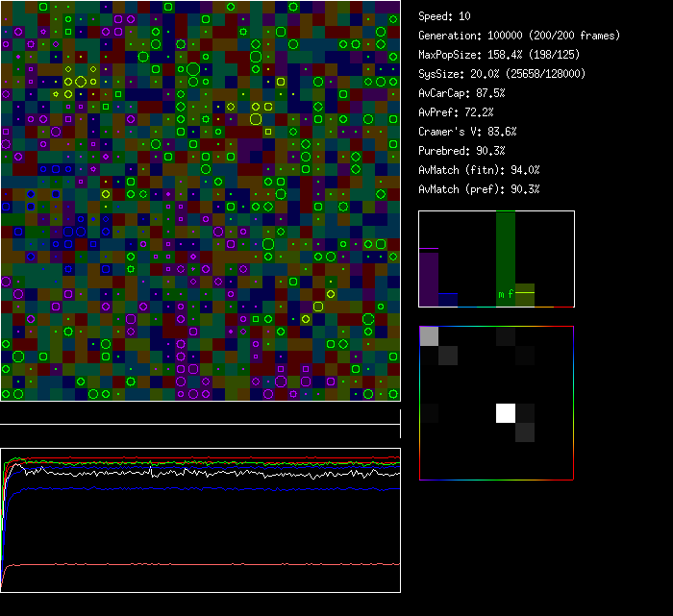Click the bright white heatmap cell

(x=506, y=413)
